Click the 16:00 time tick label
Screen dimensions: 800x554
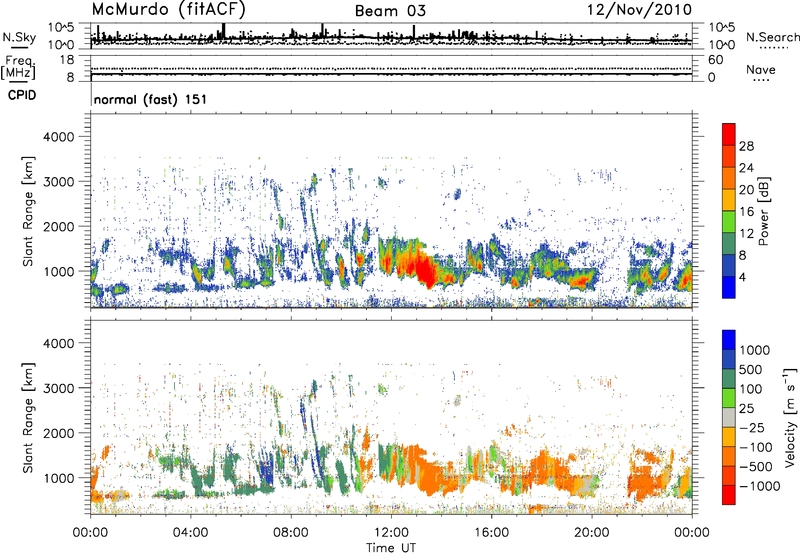491,533
